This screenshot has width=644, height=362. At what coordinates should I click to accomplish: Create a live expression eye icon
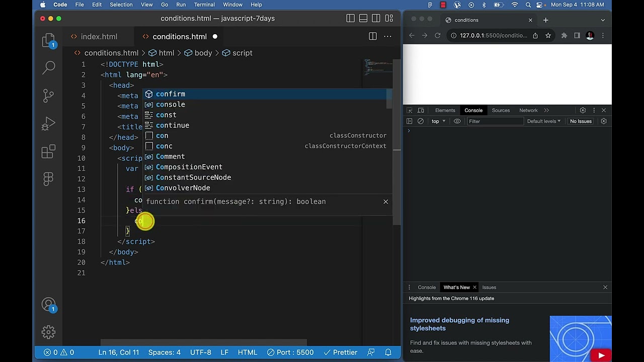click(457, 121)
